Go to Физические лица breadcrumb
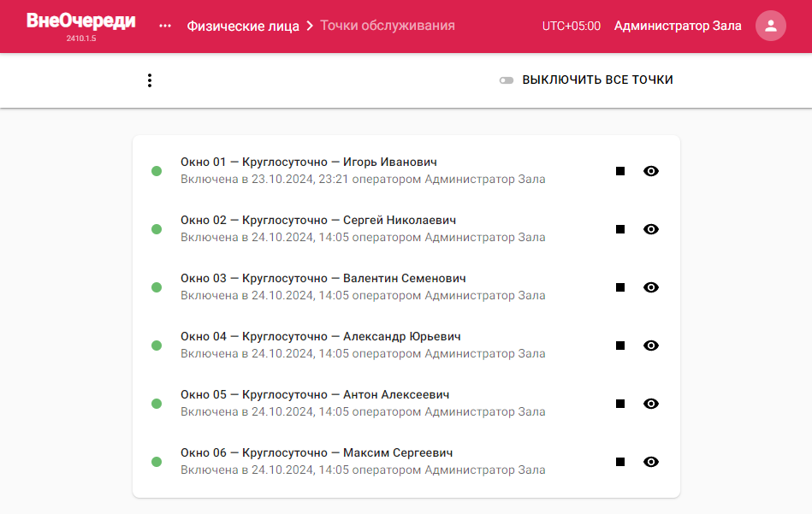 pos(243,26)
